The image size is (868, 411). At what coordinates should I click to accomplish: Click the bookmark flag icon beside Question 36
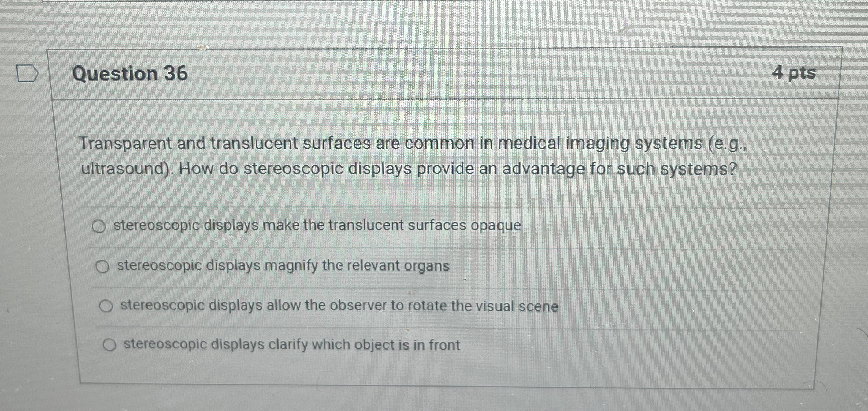tap(26, 73)
